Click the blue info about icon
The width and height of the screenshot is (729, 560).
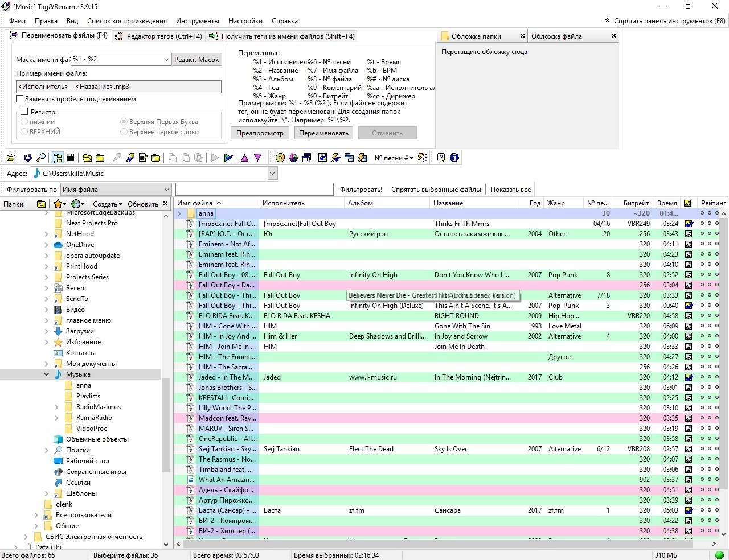(x=454, y=158)
